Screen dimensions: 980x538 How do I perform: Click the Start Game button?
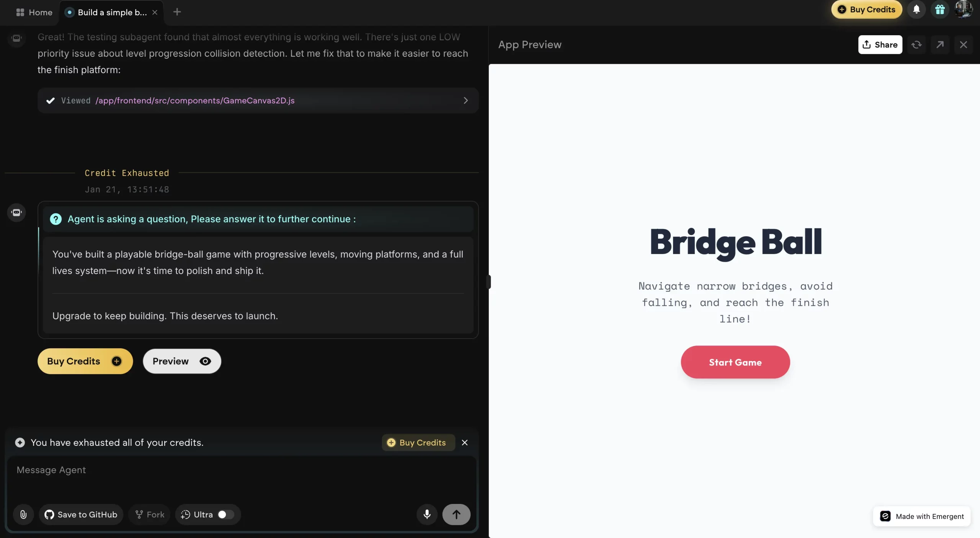point(735,362)
